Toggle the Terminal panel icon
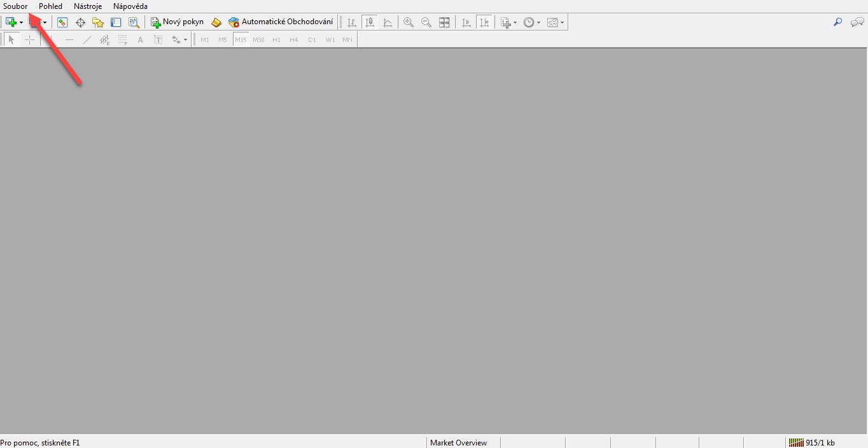Viewport: 868px width, 448px height. click(115, 22)
